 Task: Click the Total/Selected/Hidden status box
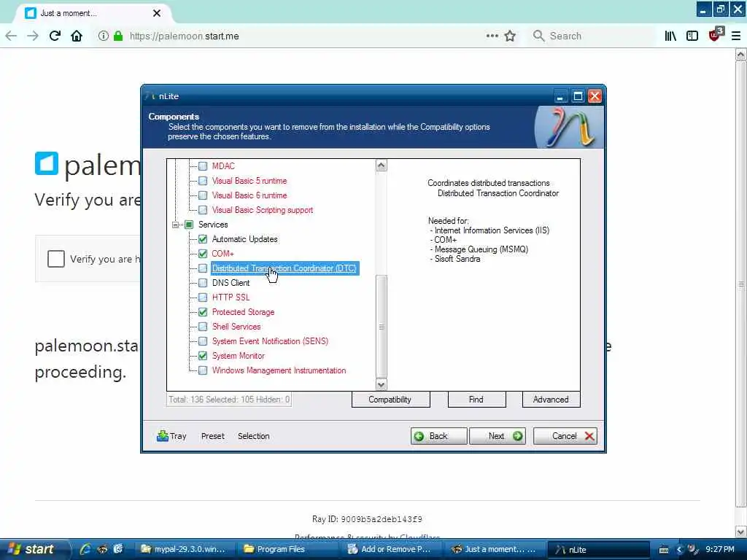pos(229,400)
